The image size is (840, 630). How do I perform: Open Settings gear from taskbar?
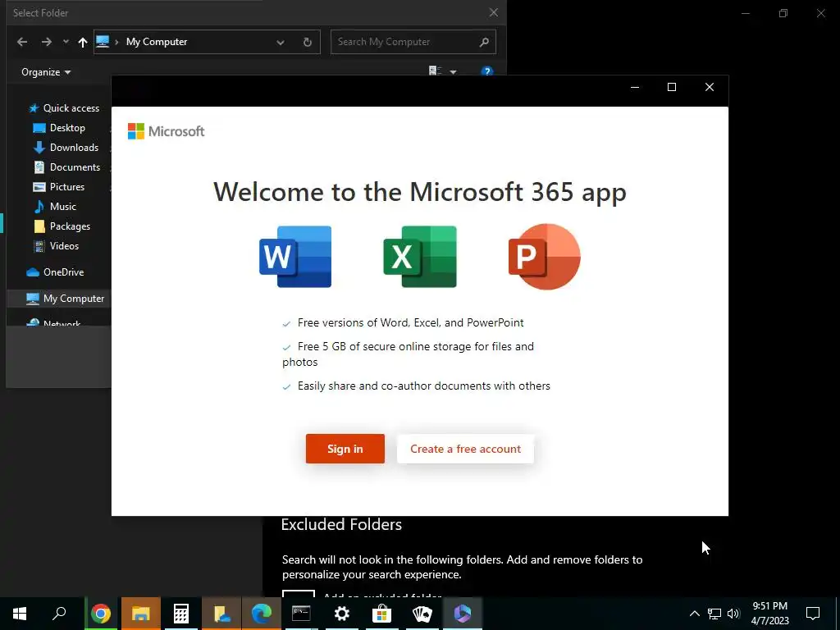[342, 614]
